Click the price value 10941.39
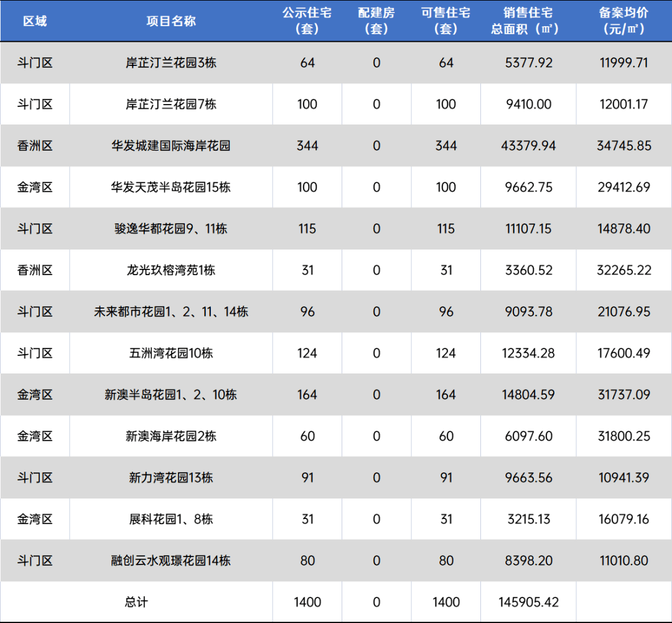This screenshot has height=623, width=672. [623, 477]
